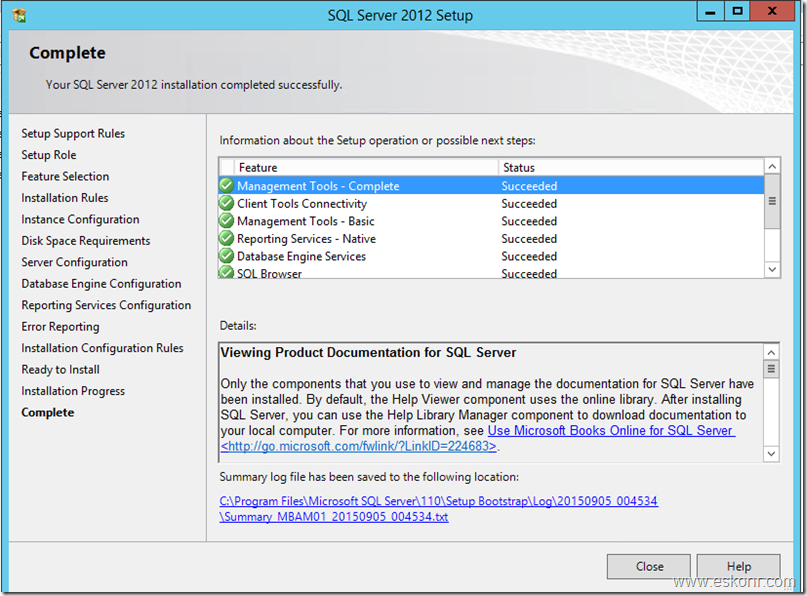Click the Installation Progress step
The height and width of the screenshot is (596, 807).
73,391
